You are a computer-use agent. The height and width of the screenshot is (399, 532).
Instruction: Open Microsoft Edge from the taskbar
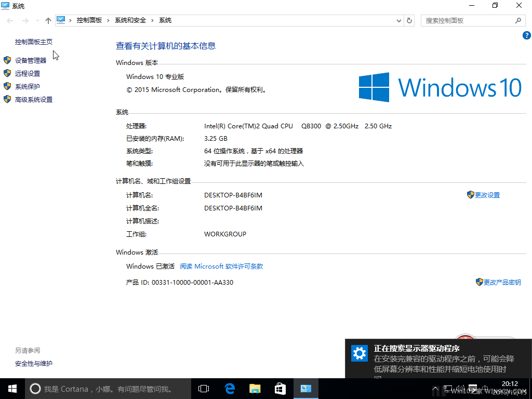click(230, 388)
